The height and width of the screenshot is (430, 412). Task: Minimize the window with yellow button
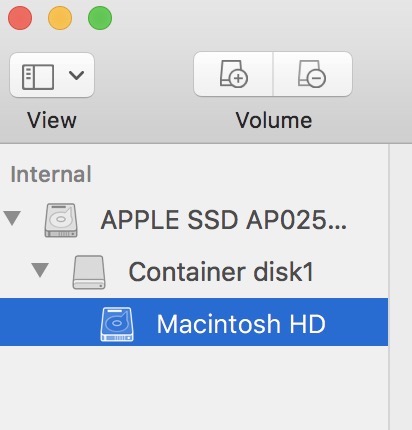(60, 18)
